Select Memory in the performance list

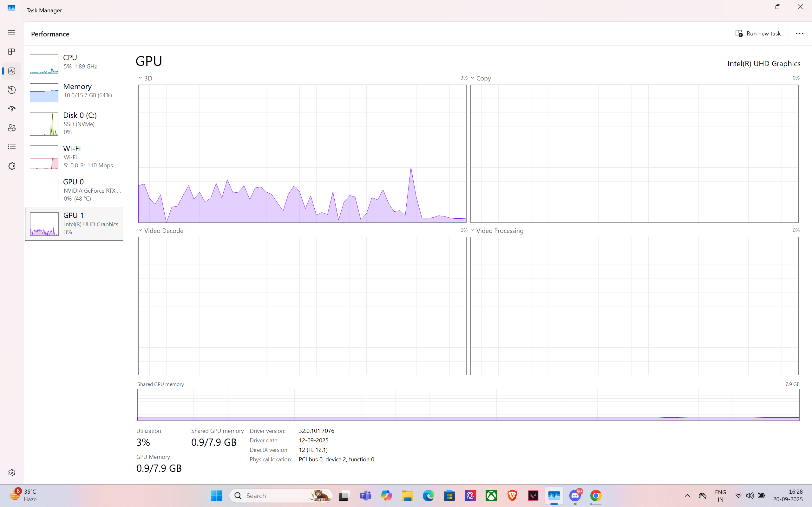(75, 93)
